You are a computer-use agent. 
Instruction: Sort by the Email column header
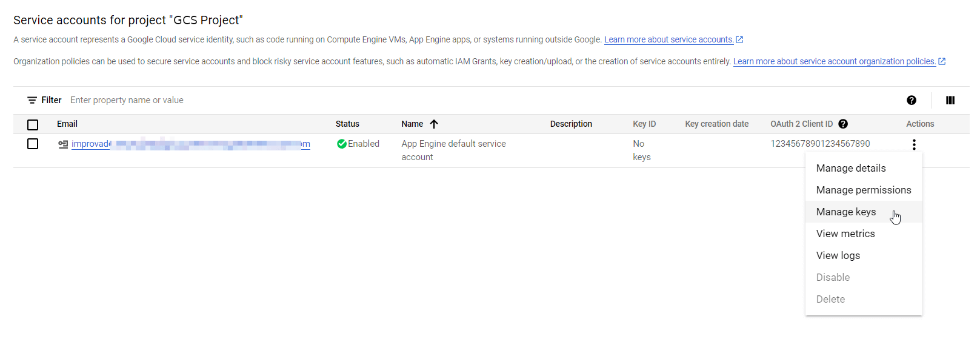click(67, 124)
